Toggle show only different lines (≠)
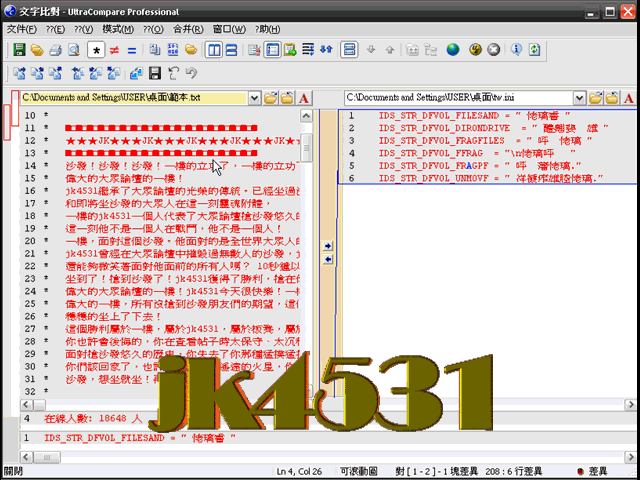Viewport: 640px width, 480px height. (x=114, y=49)
